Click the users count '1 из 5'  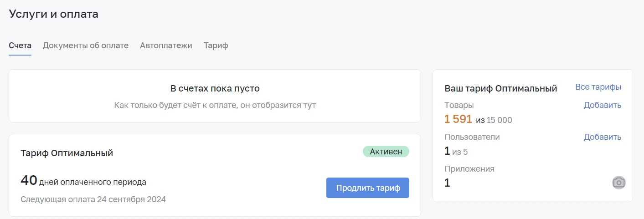[x=456, y=151]
